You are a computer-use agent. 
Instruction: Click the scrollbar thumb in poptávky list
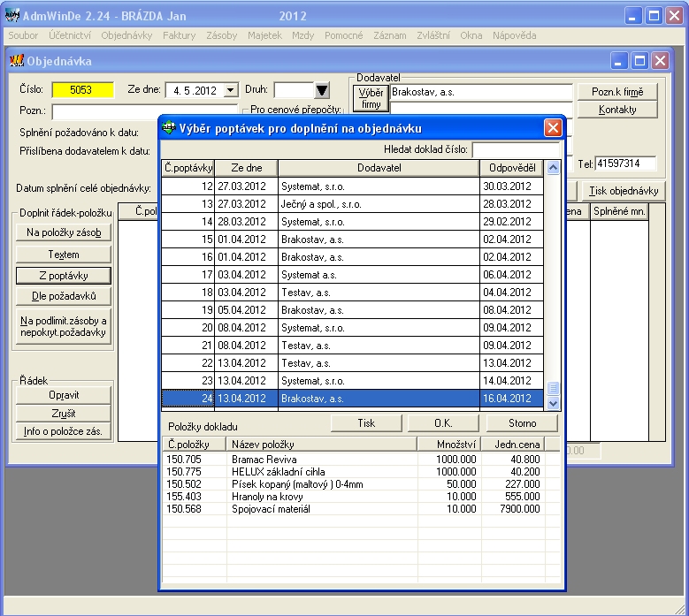[x=553, y=388]
